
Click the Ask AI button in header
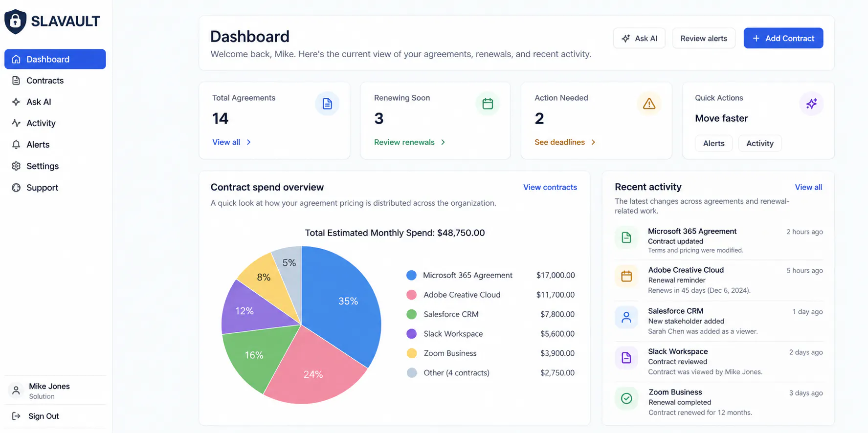point(639,38)
